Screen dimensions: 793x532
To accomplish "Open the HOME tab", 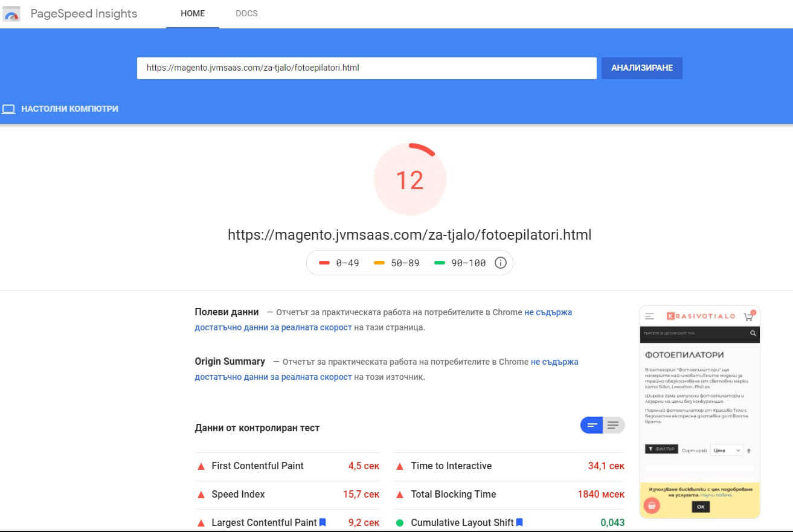I will point(193,13).
